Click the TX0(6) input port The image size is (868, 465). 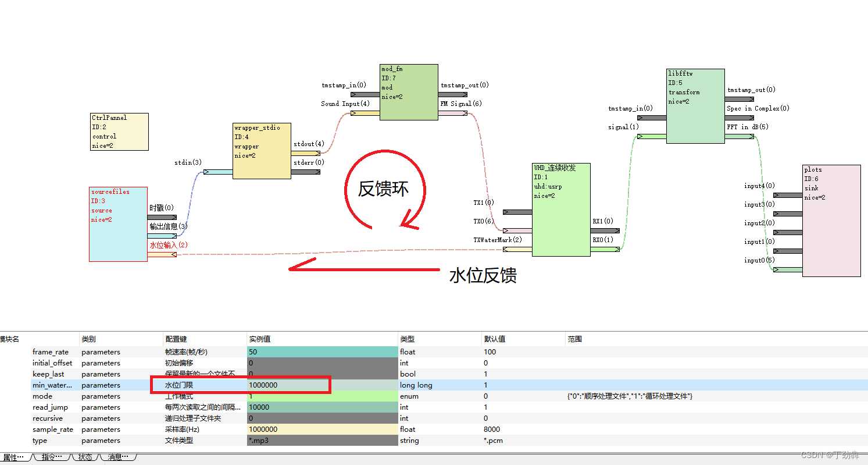click(x=517, y=230)
